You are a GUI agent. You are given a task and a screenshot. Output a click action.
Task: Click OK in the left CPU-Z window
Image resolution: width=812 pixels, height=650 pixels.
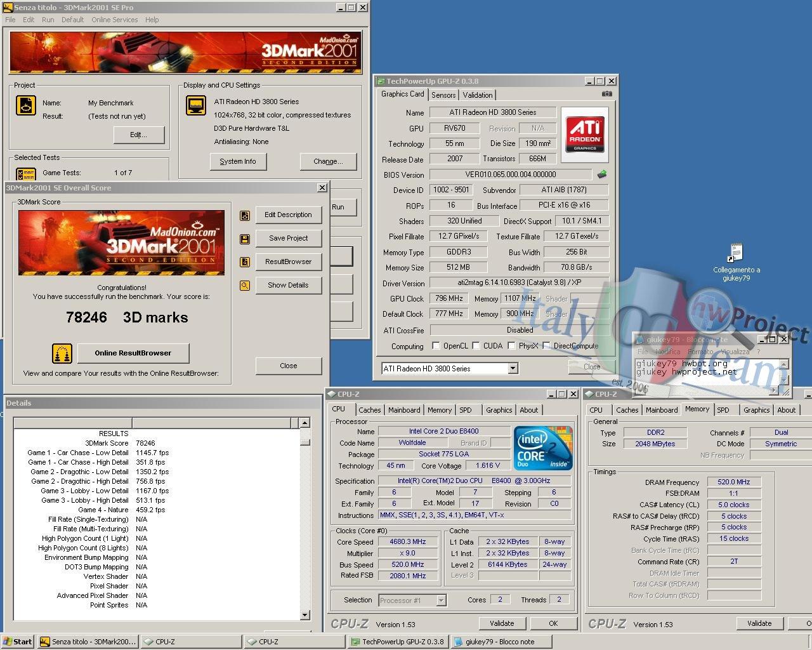(x=553, y=624)
